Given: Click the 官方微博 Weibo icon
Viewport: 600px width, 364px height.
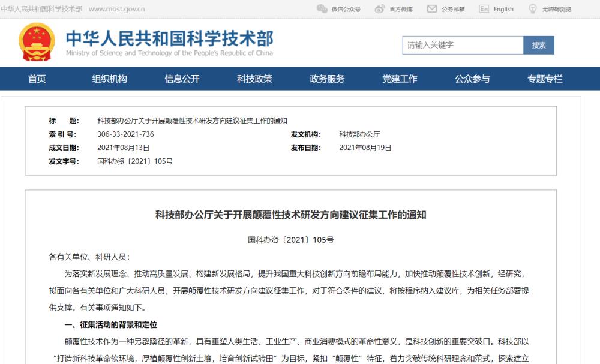Looking at the screenshot, I should (x=379, y=9).
